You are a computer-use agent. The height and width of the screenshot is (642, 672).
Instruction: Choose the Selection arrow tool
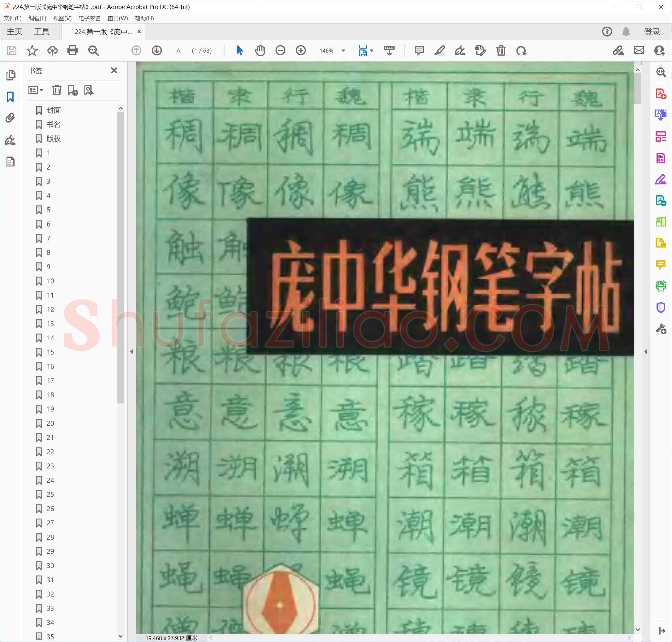240,51
